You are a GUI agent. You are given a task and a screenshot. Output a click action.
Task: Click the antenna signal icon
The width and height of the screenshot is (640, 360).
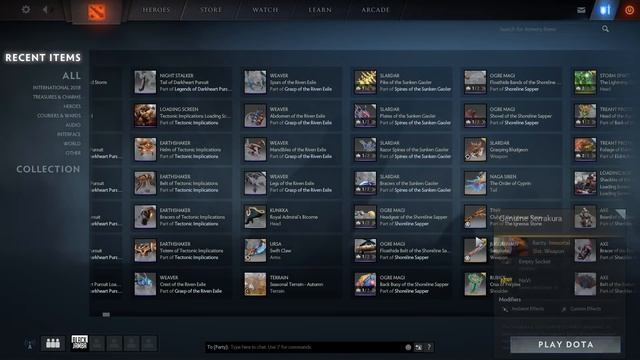(29, 344)
